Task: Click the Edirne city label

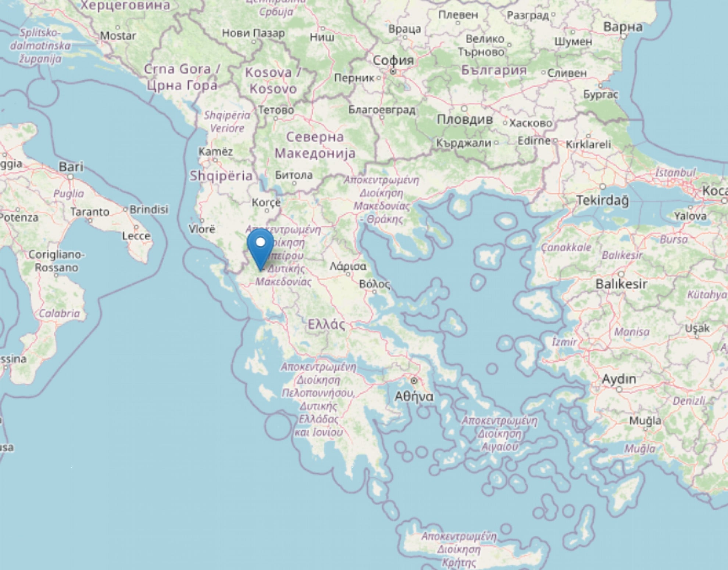Action: click(x=534, y=141)
